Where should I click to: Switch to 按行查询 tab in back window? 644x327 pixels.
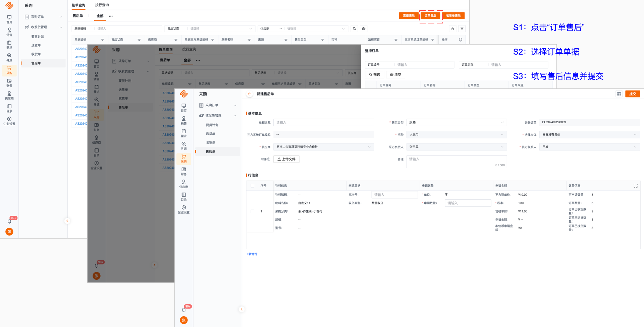click(102, 5)
